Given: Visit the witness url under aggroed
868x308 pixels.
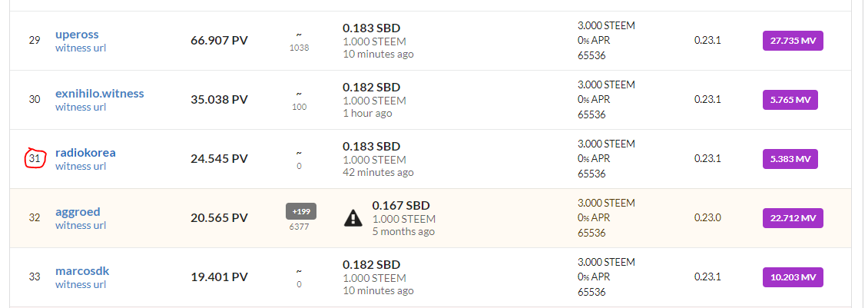Looking at the screenshot, I should [80, 225].
